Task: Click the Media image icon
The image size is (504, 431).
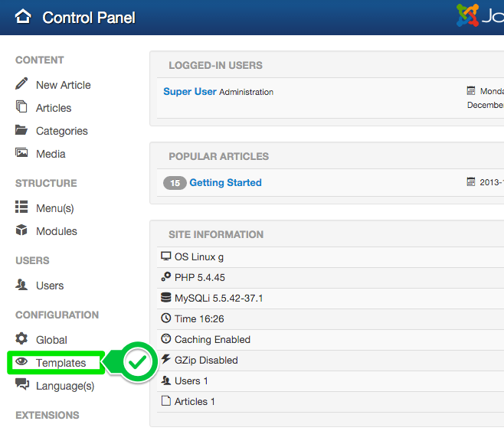Action: (x=21, y=153)
